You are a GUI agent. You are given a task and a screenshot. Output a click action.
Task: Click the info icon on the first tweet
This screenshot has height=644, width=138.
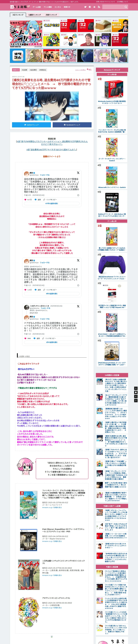(78, 195)
